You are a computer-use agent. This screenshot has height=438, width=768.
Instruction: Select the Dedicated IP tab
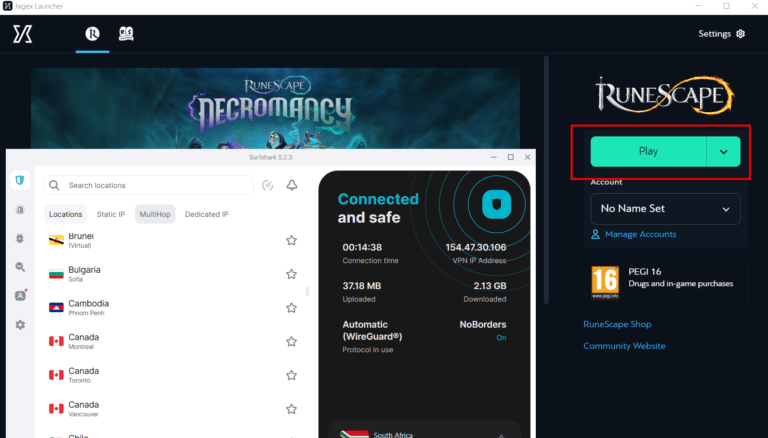[206, 214]
